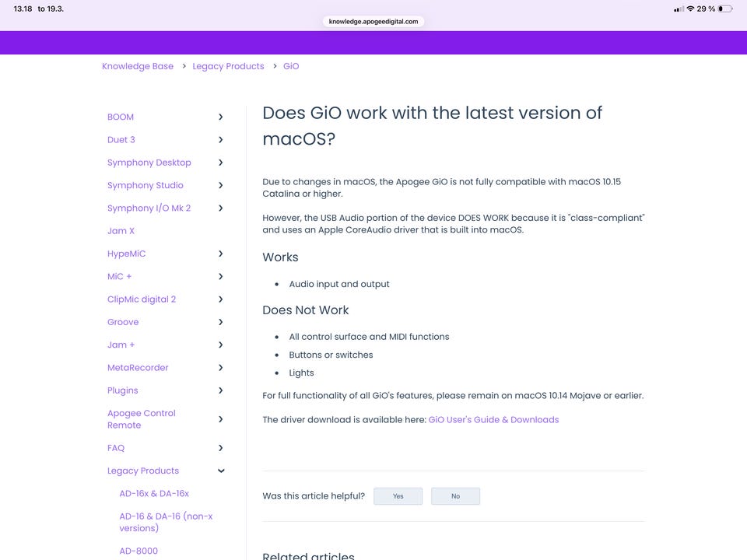The height and width of the screenshot is (560, 747).
Task: Open Legacy Products breadcrumb link
Action: coord(228,67)
